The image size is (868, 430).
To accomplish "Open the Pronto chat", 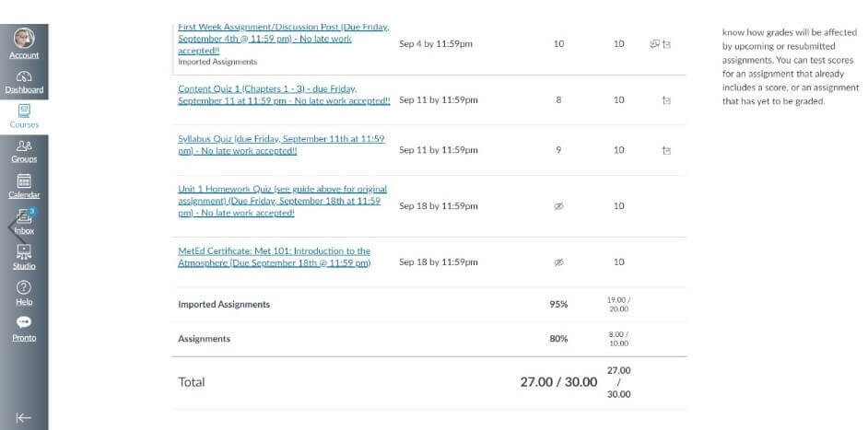I will pyautogui.click(x=24, y=328).
